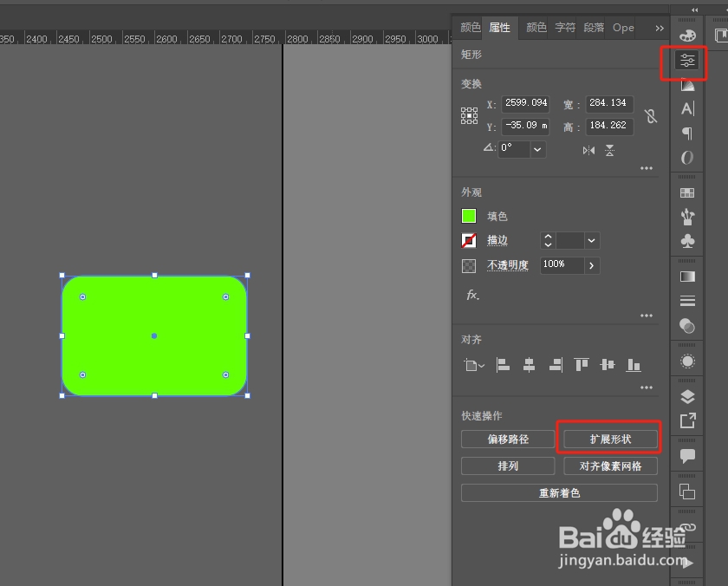Open the rotation angle dropdown
Viewport: 728px width, 586px height.
537,149
